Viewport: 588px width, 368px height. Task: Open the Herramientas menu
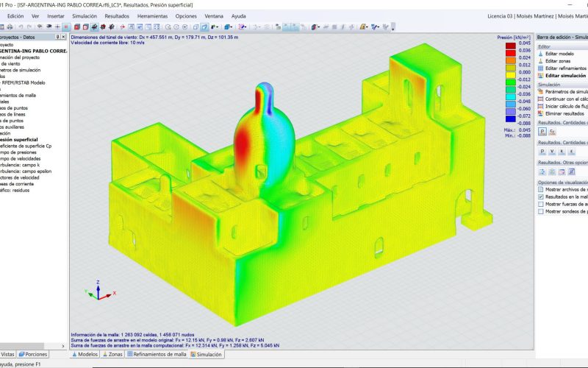pyautogui.click(x=153, y=16)
